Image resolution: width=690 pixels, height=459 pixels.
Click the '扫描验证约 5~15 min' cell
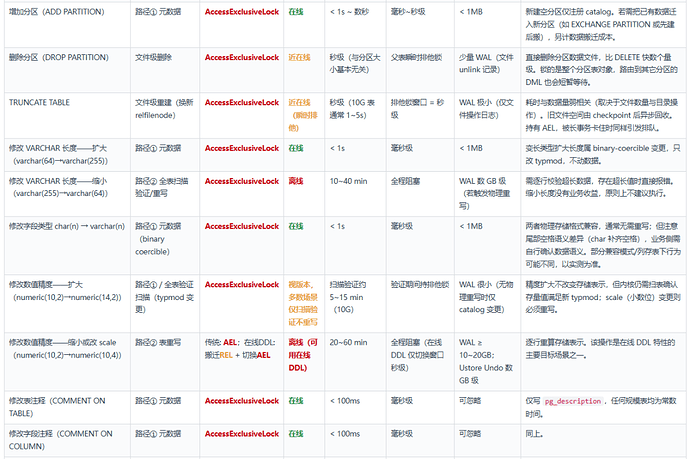pyautogui.click(x=356, y=303)
